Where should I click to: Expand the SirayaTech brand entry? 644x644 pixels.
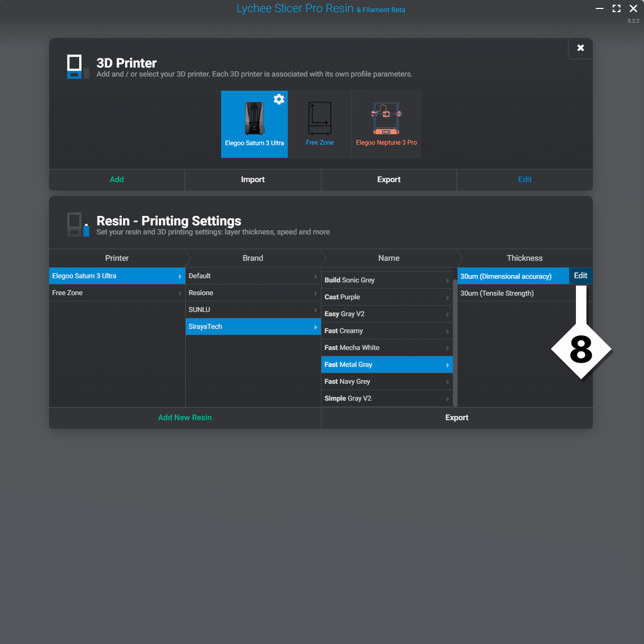point(316,327)
